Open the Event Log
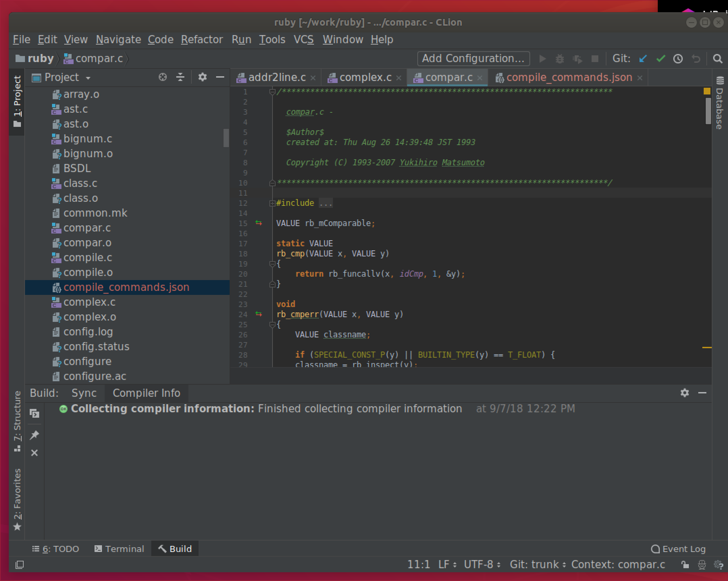The width and height of the screenshot is (728, 581). pyautogui.click(x=678, y=549)
